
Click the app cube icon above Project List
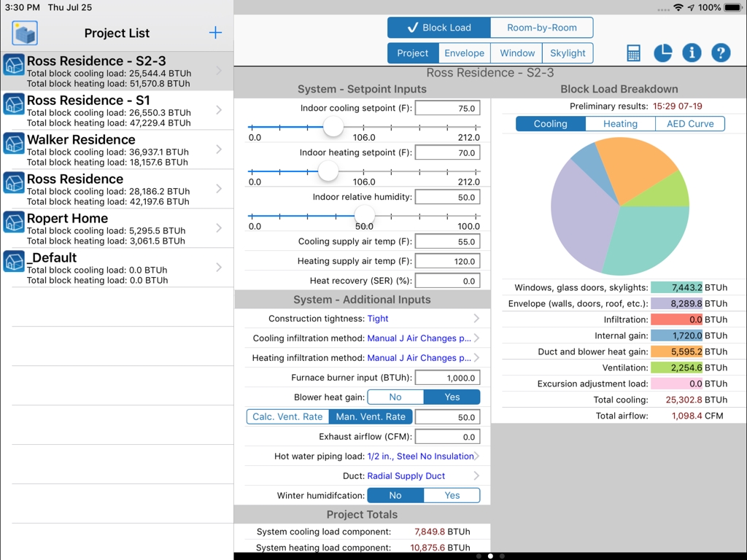pos(24,33)
